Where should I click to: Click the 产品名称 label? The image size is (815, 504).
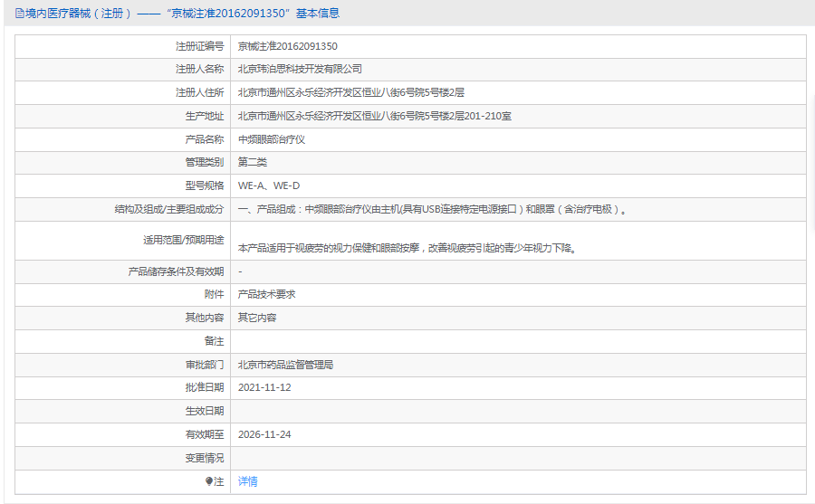click(x=205, y=139)
